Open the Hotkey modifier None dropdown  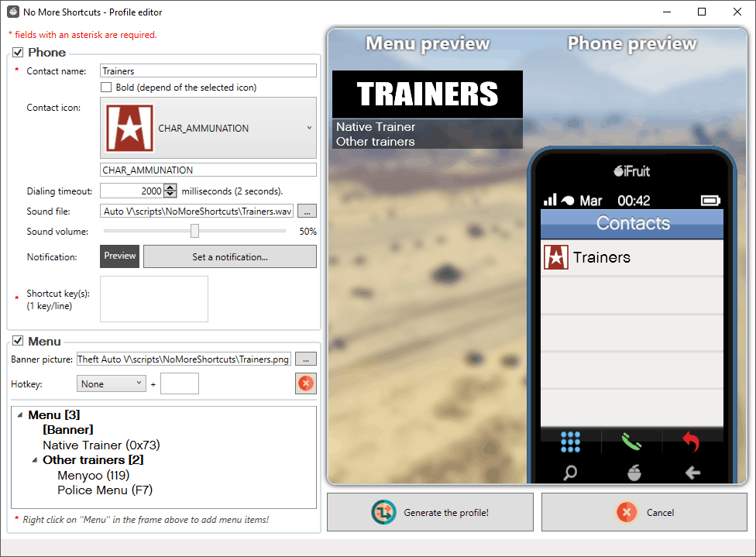click(112, 384)
